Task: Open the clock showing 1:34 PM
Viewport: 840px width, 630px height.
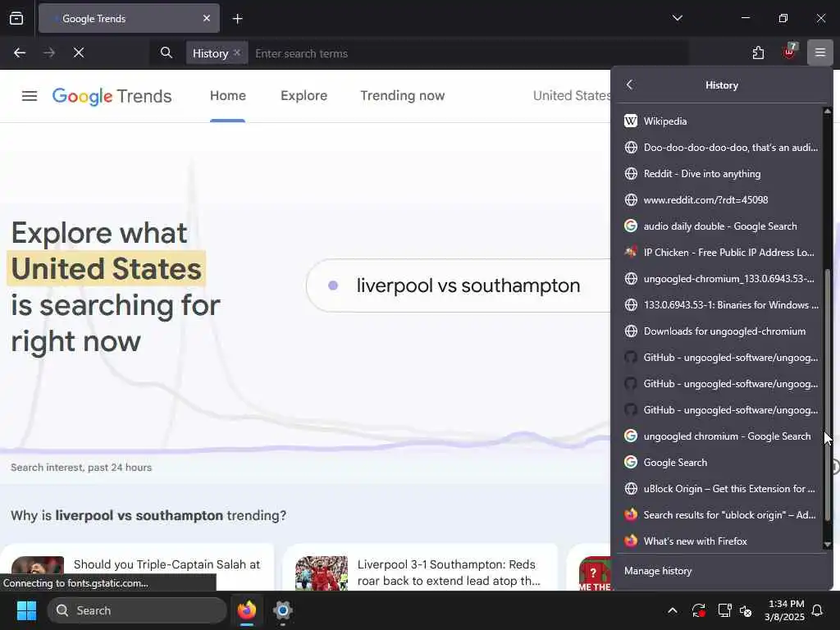Action: [x=785, y=610]
